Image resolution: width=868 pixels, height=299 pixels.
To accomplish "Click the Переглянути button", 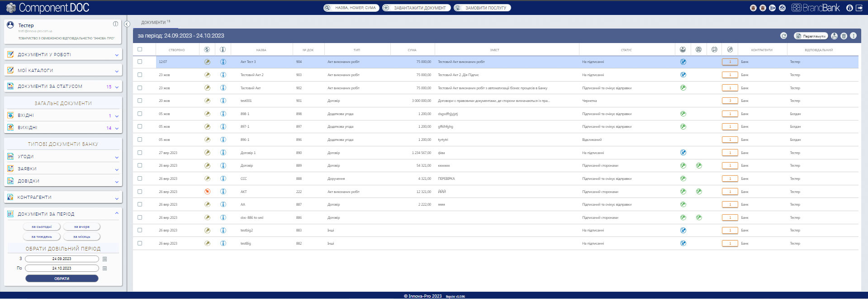I will click(811, 36).
